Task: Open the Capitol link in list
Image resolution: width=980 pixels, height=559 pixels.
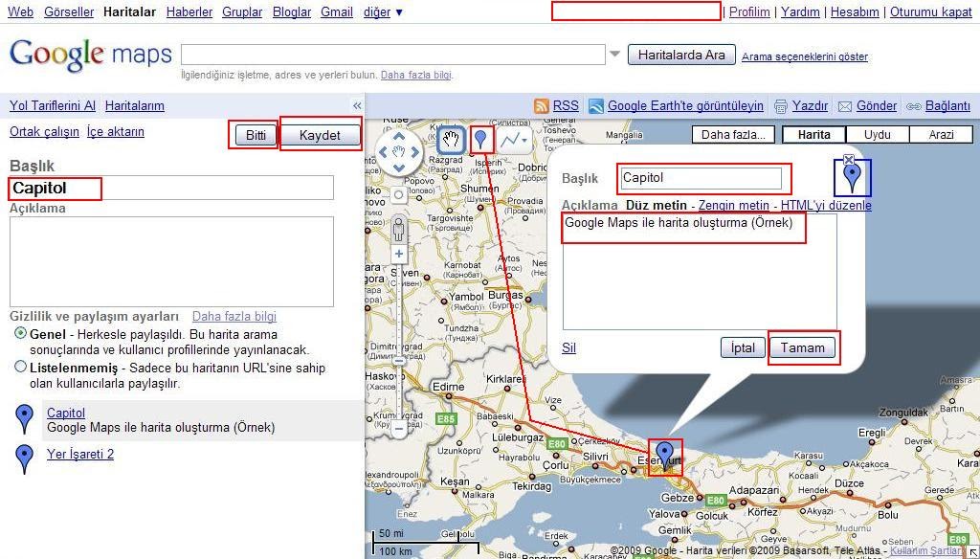Action: pos(66,413)
